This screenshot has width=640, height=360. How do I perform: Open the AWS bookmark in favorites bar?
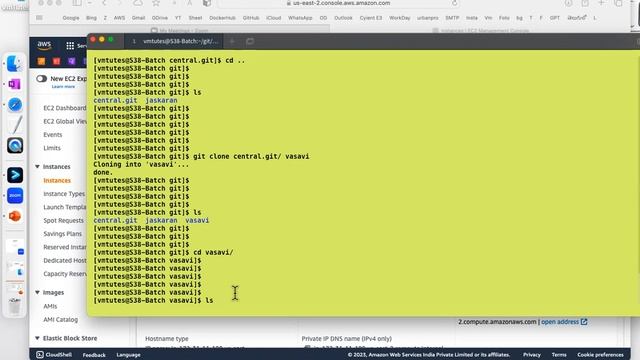pyautogui.click(x=119, y=18)
